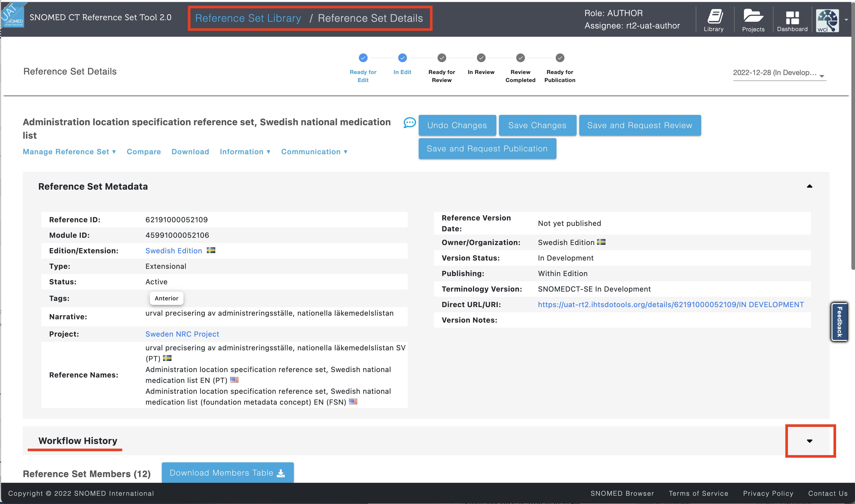
Task: Click the Swedish flag after SV (PT) name
Action: click(x=167, y=358)
